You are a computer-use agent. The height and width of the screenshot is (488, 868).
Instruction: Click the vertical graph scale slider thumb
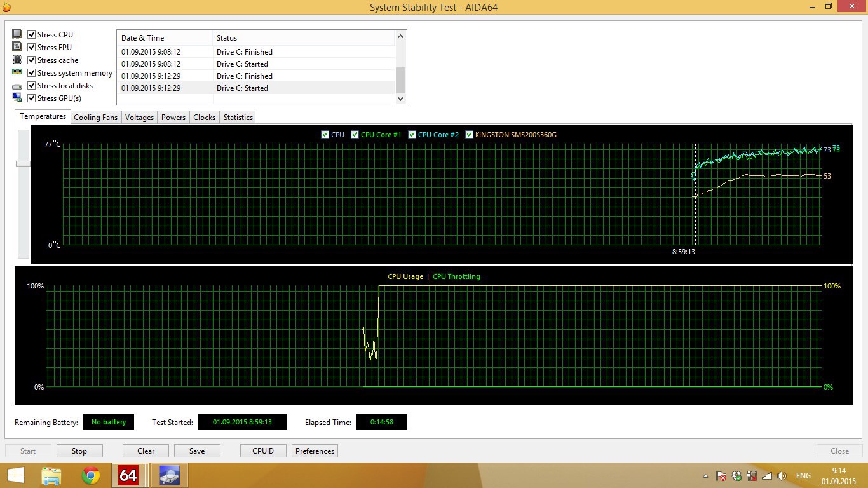(23, 164)
